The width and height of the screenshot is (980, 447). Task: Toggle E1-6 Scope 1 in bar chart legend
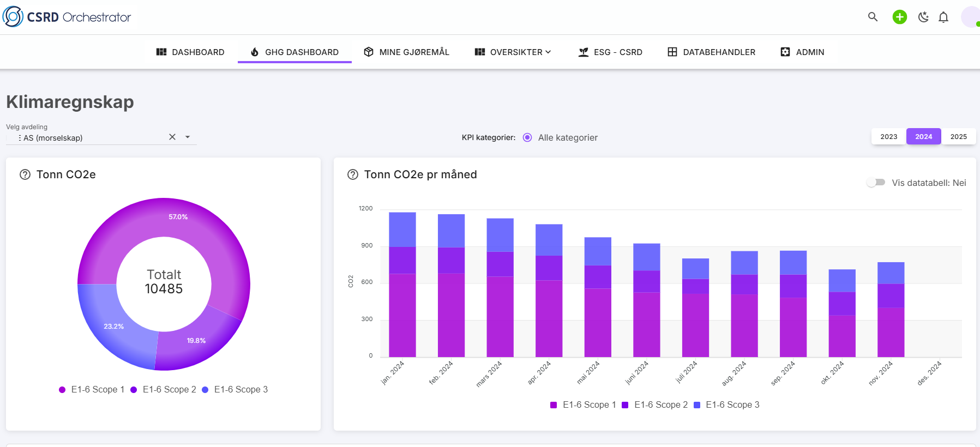[x=583, y=404]
